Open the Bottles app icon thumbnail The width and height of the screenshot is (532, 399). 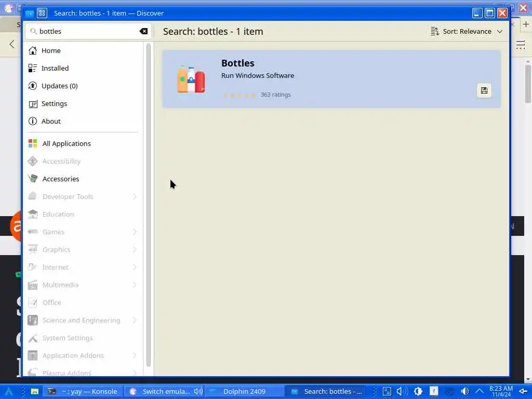pos(191,79)
